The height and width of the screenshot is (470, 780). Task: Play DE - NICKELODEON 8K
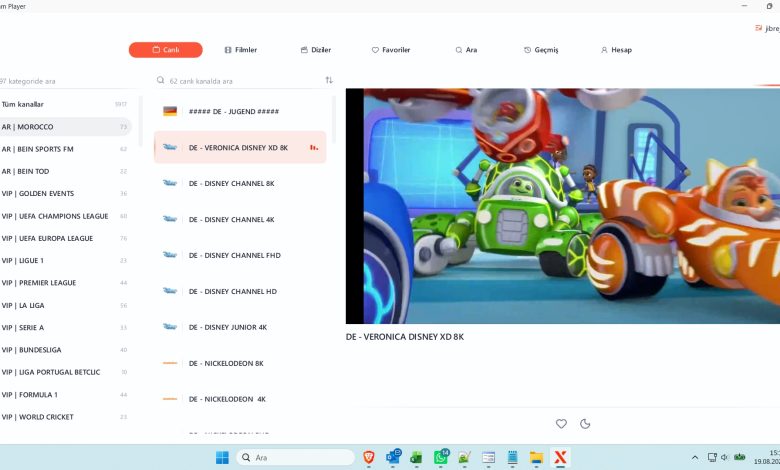pos(240,363)
